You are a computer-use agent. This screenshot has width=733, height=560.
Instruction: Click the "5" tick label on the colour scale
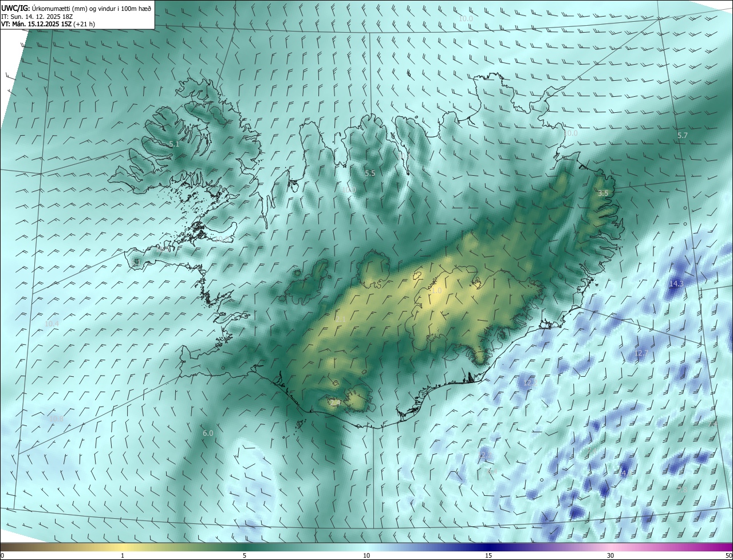(245, 556)
